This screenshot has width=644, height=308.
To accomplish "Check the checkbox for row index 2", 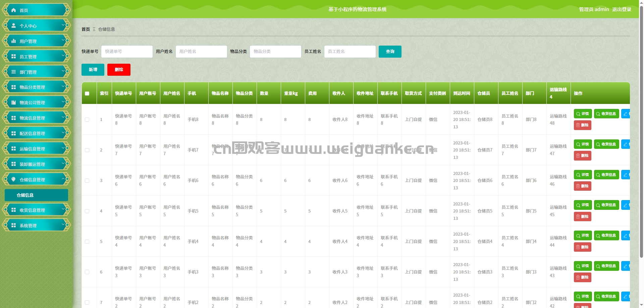I will click(x=87, y=150).
